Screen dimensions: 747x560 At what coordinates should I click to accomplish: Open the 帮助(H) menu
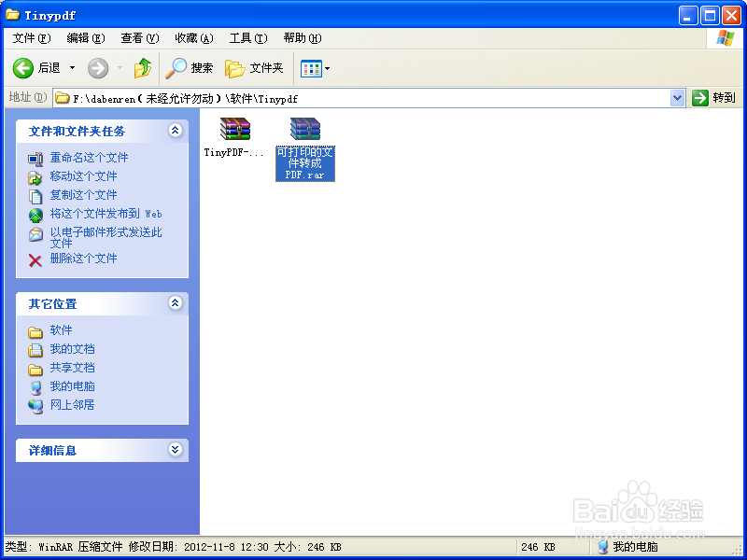point(303,38)
